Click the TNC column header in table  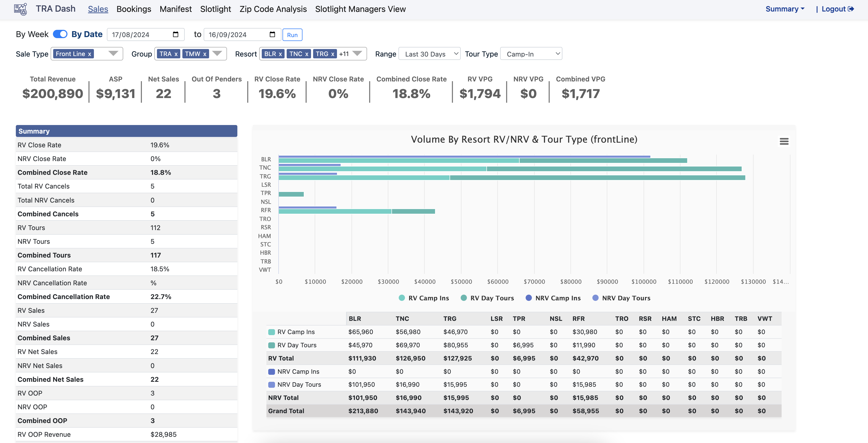402,318
